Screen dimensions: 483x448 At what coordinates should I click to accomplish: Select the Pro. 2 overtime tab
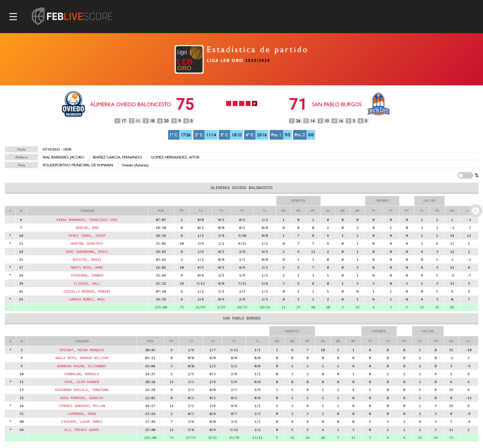pyautogui.click(x=304, y=135)
